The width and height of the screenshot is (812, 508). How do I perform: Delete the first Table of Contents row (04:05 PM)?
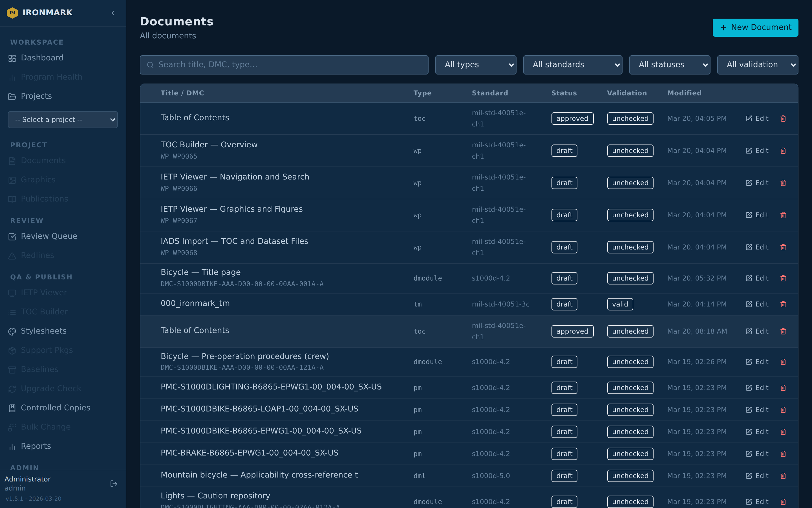(x=783, y=119)
